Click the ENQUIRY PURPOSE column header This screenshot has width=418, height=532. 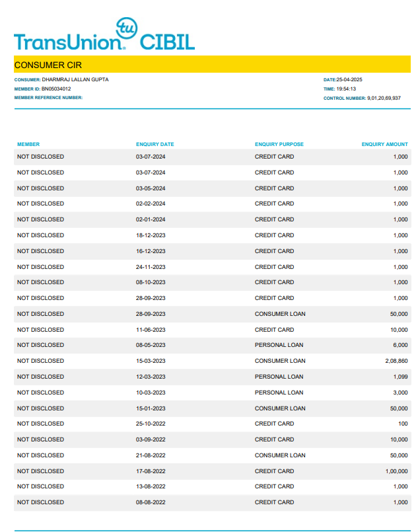[x=279, y=144]
